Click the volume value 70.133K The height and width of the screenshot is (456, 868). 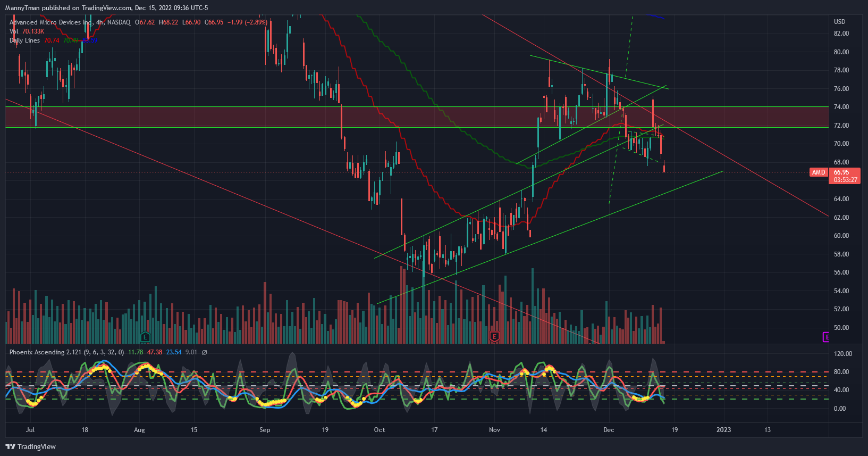[x=33, y=31]
